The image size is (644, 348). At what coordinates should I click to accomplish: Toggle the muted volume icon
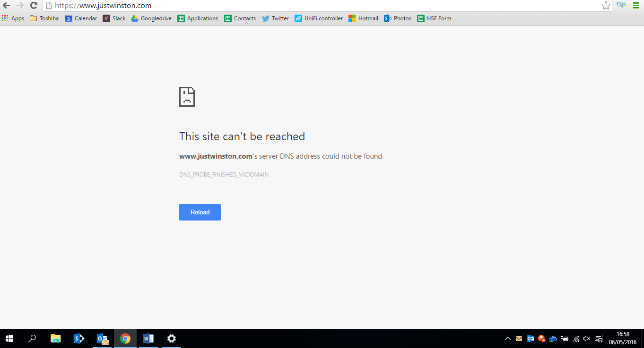click(587, 339)
